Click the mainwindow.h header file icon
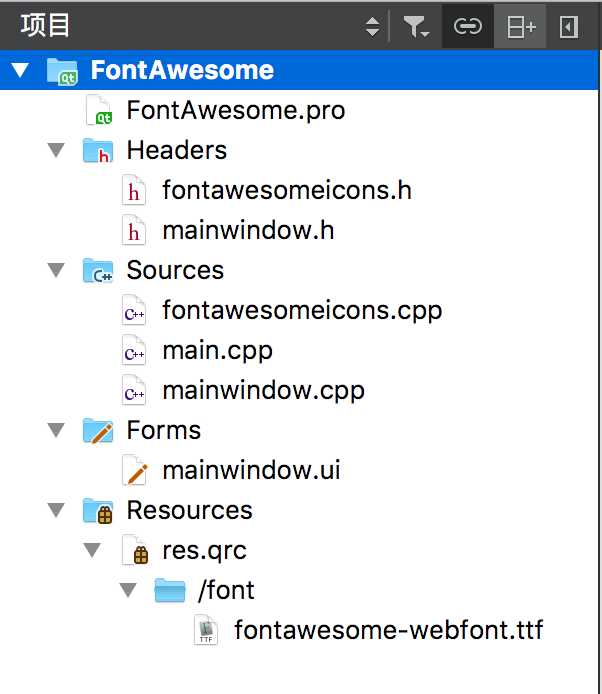602x694 pixels. pos(134,230)
